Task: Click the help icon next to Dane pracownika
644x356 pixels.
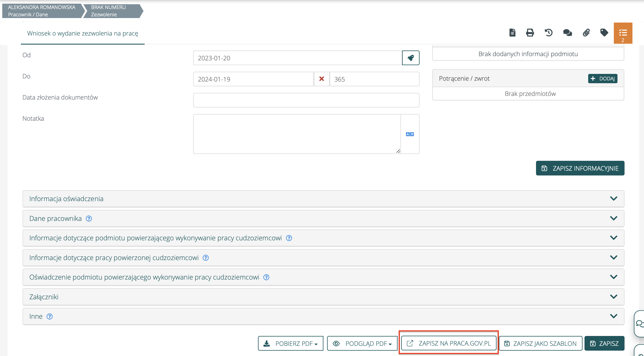Action: [89, 219]
